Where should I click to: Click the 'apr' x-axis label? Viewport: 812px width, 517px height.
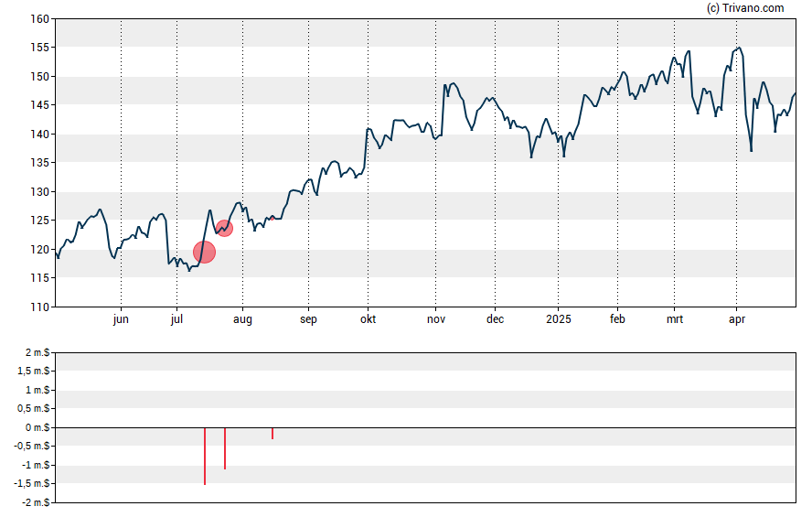[x=737, y=319]
